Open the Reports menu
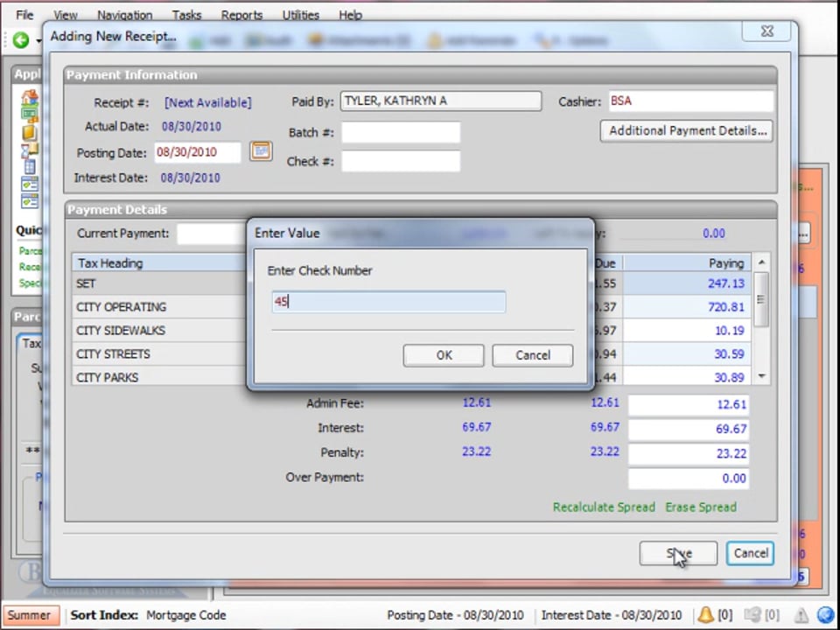Image resolution: width=840 pixels, height=630 pixels. (241, 15)
